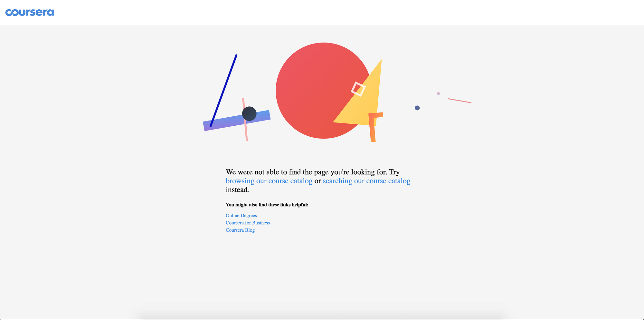Viewport: 644px width, 320px height.
Task: Open the browsing our course catalog link
Action: [269, 181]
